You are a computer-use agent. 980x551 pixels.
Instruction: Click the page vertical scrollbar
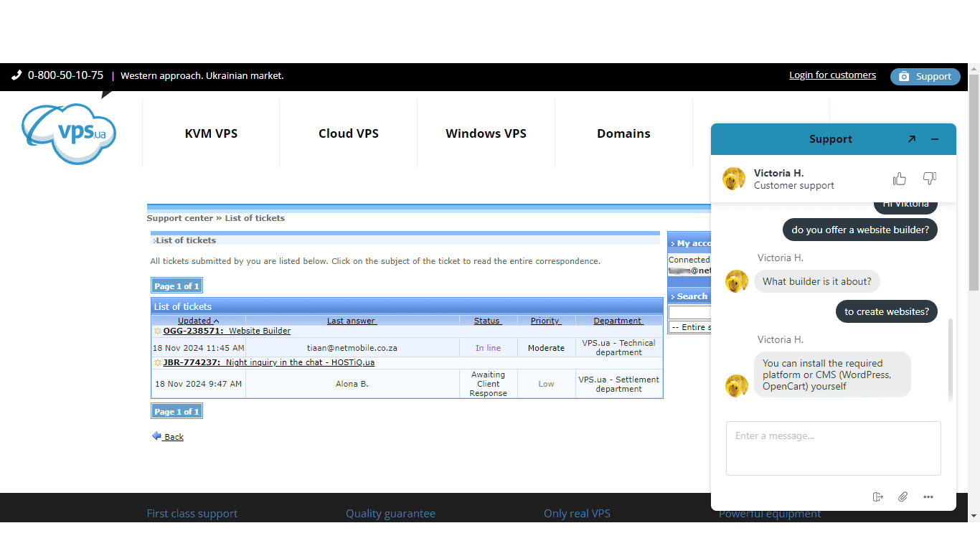tap(974, 182)
